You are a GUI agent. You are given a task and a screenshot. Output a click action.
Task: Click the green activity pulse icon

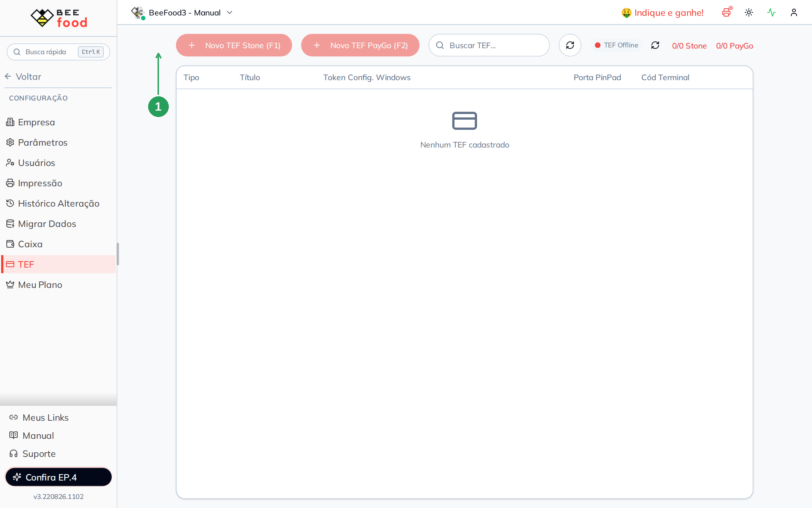tap(771, 13)
